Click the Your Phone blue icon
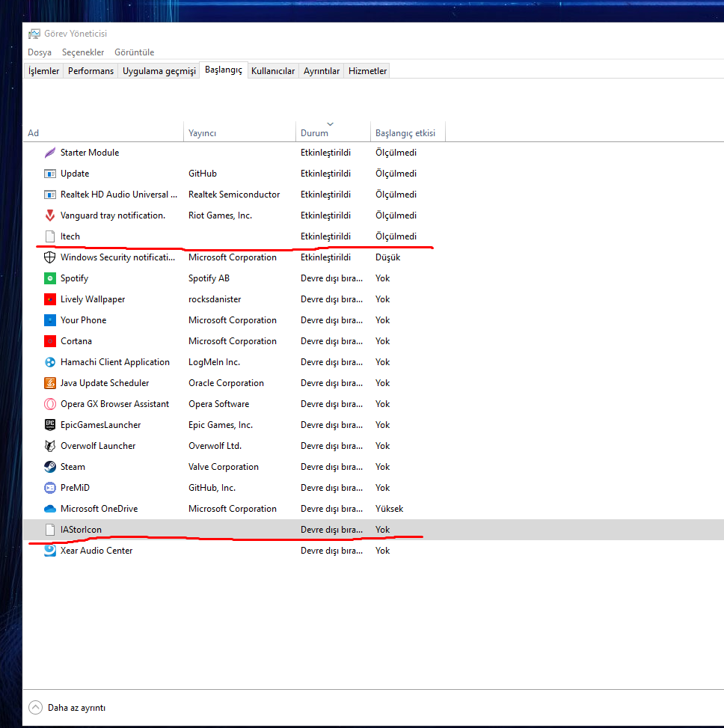The height and width of the screenshot is (728, 724). [49, 320]
